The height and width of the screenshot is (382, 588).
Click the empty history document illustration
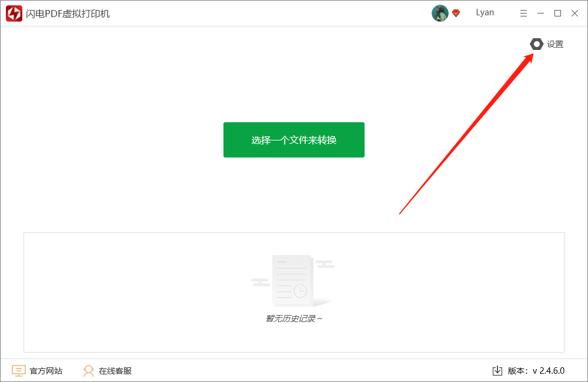point(293,281)
